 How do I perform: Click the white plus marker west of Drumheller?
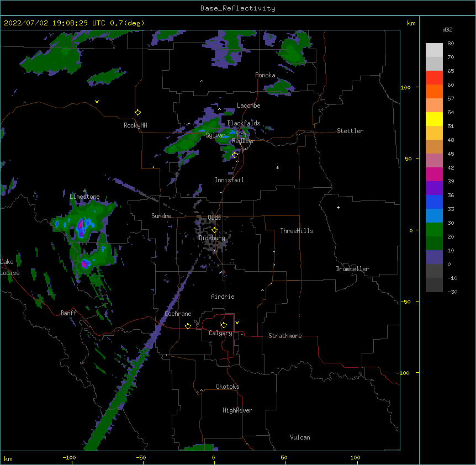pos(338,207)
